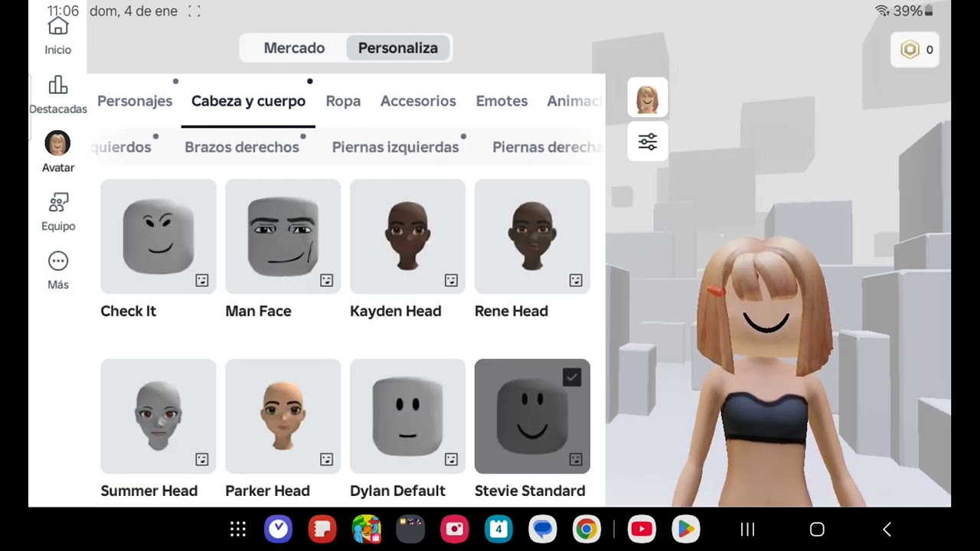Open the blue Messages app
The width and height of the screenshot is (980, 551).
tap(543, 529)
